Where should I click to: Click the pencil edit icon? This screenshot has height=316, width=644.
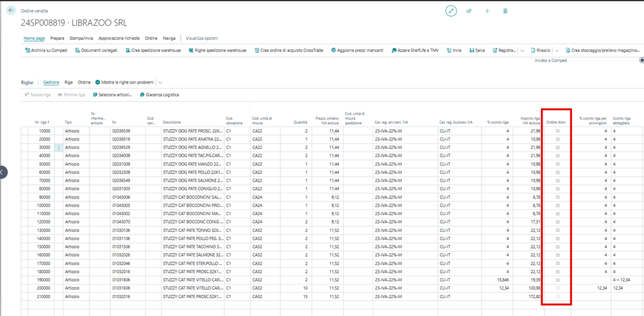pos(451,11)
